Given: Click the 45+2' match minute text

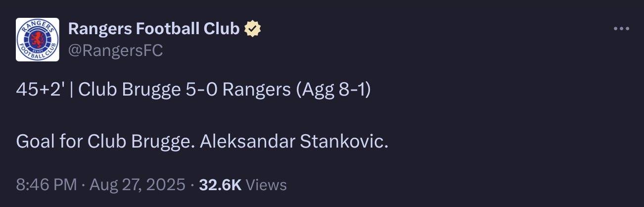Looking at the screenshot, I should click(x=41, y=90).
